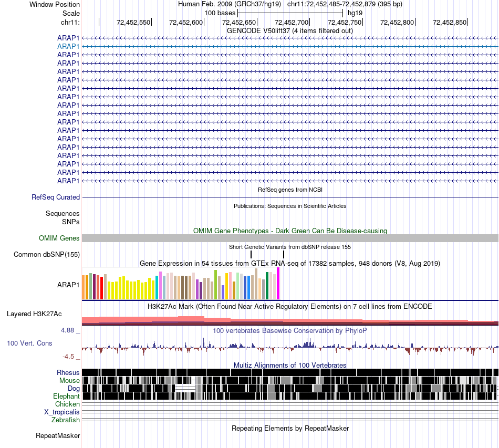Open Short Genetic Variants from dbSNP title
The width and height of the screenshot is (499, 448).
pos(290,247)
